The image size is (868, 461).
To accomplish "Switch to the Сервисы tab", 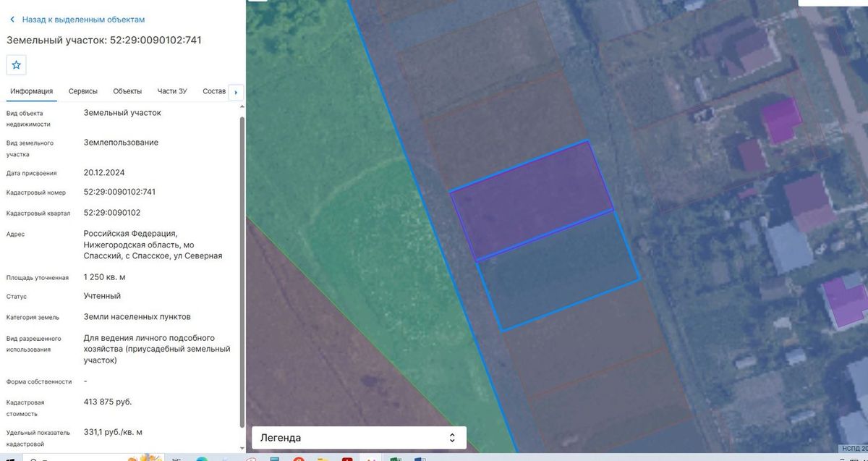I will [x=83, y=91].
